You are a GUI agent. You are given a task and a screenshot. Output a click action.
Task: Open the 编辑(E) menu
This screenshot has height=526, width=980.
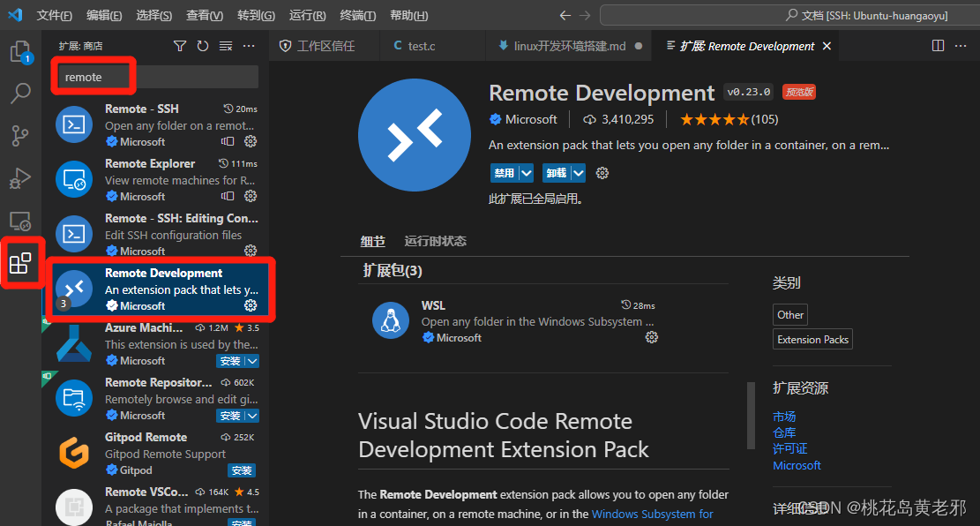[x=104, y=15]
